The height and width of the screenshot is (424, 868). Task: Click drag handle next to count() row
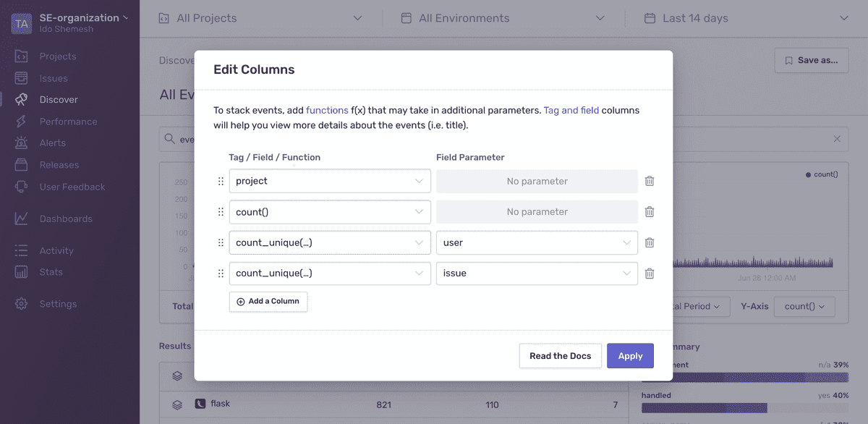coord(221,212)
